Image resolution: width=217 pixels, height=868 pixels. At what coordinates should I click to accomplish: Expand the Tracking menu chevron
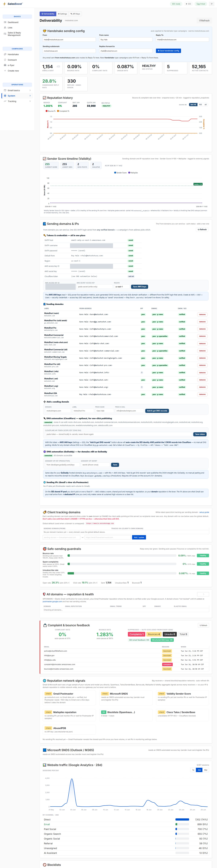[30, 101]
